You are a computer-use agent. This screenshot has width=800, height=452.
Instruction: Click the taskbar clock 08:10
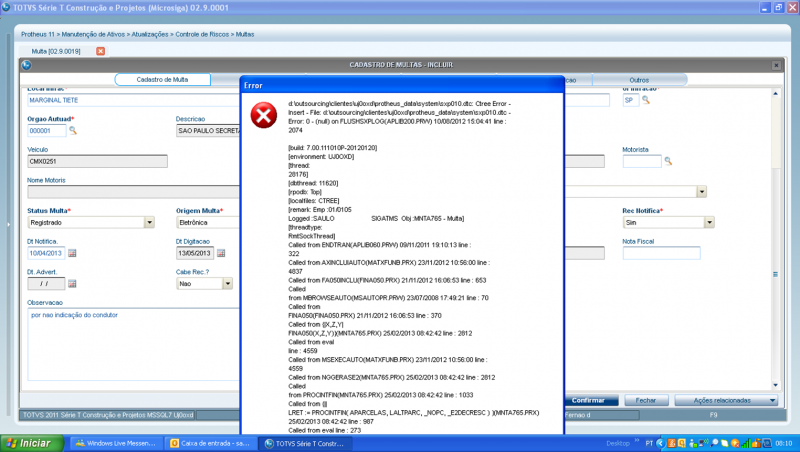click(784, 443)
